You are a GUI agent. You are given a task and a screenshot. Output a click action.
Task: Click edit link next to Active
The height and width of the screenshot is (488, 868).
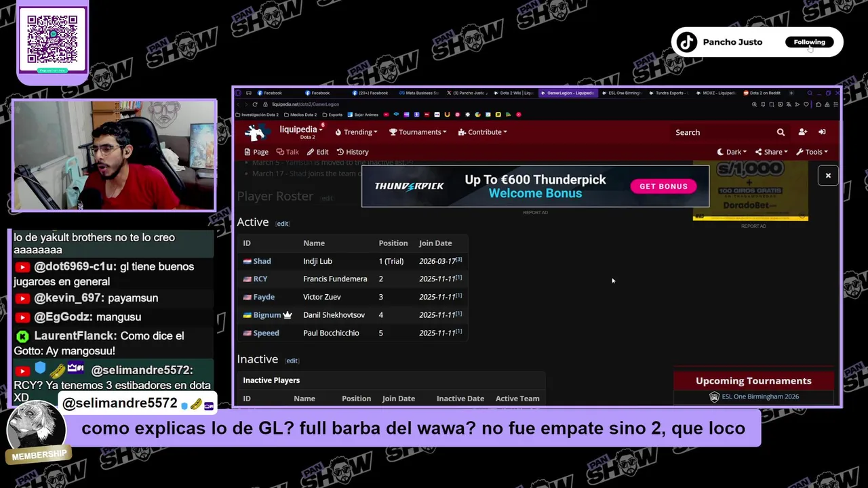(282, 224)
